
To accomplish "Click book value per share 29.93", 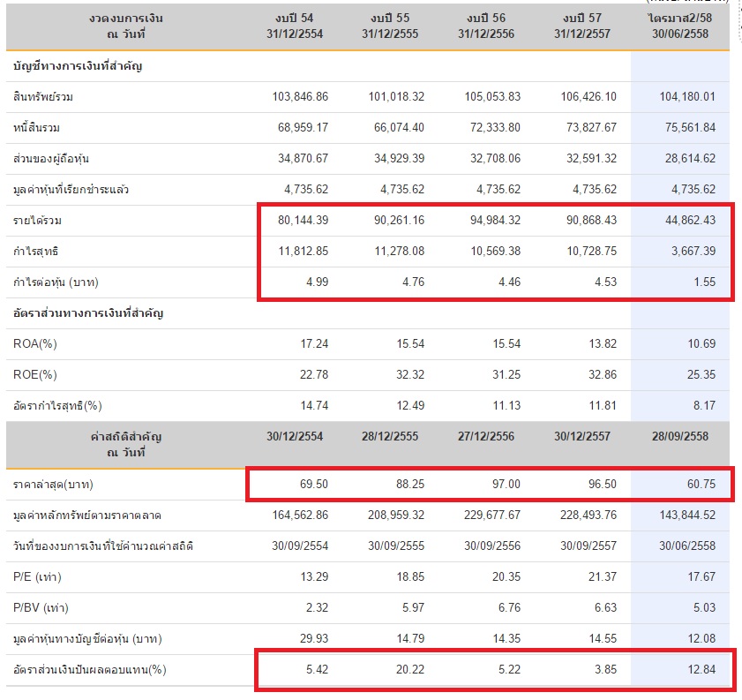I will pyautogui.click(x=314, y=638).
